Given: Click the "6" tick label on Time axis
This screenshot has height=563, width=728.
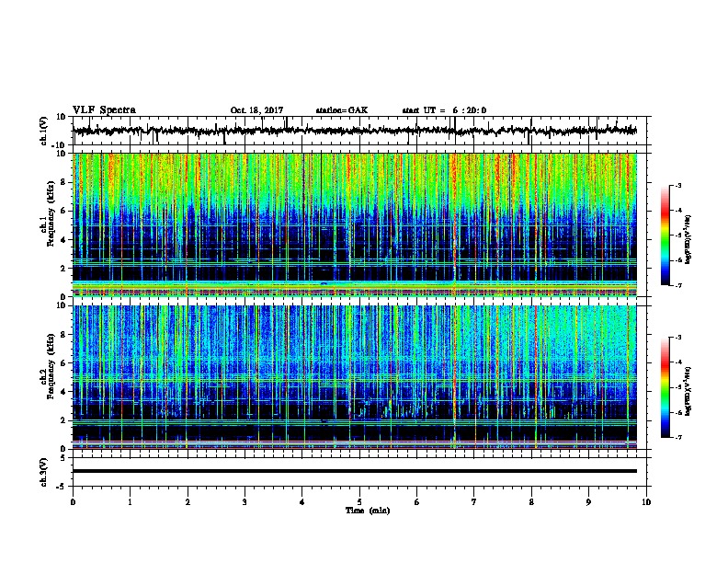Looking at the screenshot, I should (x=417, y=502).
